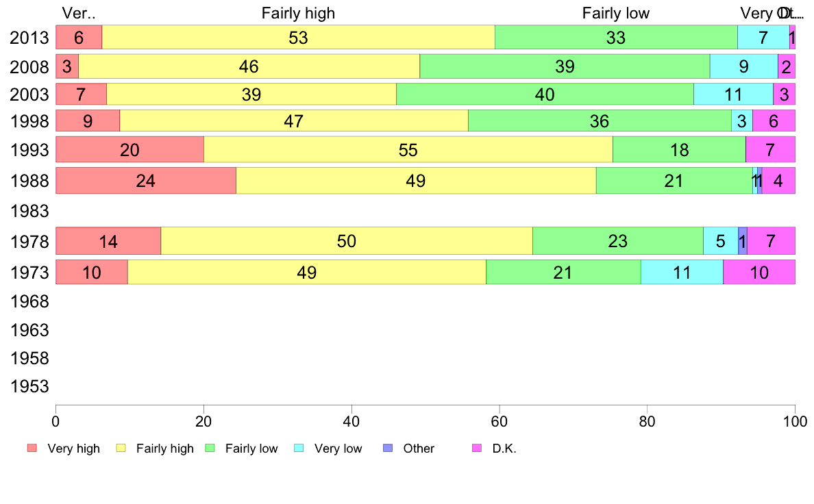Image resolution: width=814 pixels, height=504 pixels.
Task: Click the 1988 Very high segment labeled 24
Action: (145, 181)
